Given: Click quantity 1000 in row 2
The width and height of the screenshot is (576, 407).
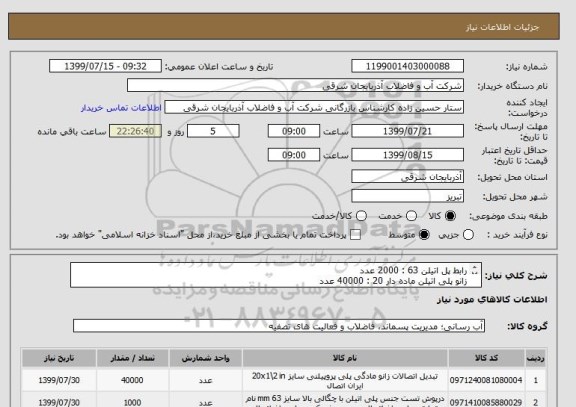Looking at the screenshot, I should pyautogui.click(x=132, y=403).
